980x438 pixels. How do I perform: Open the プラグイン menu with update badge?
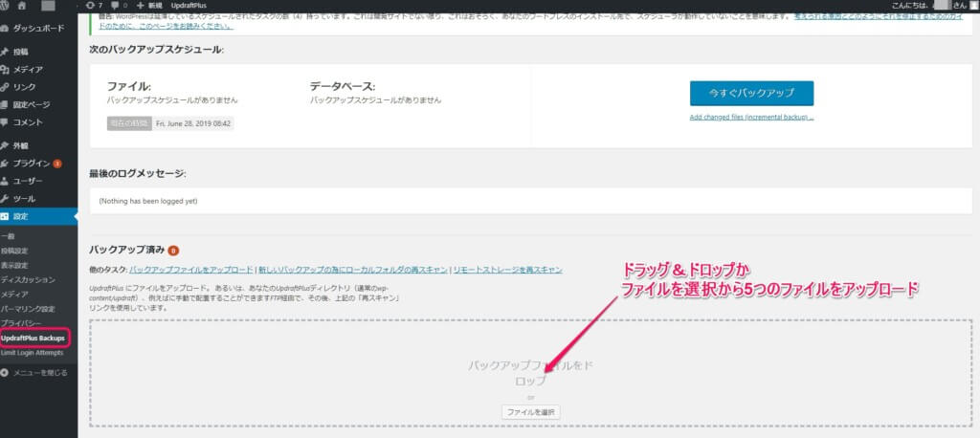[33, 164]
